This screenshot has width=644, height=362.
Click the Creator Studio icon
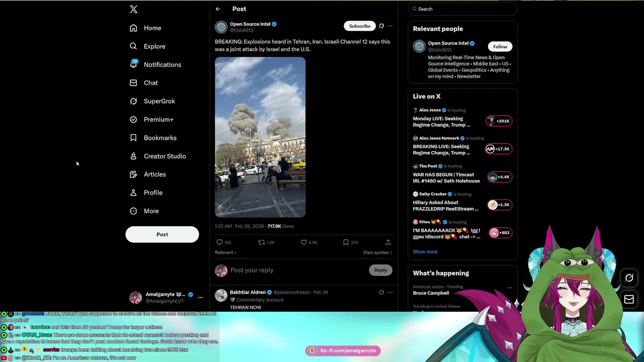133,156
